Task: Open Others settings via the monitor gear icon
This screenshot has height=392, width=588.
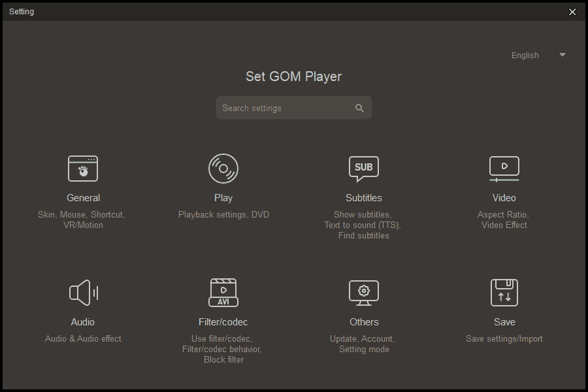Action: click(363, 293)
